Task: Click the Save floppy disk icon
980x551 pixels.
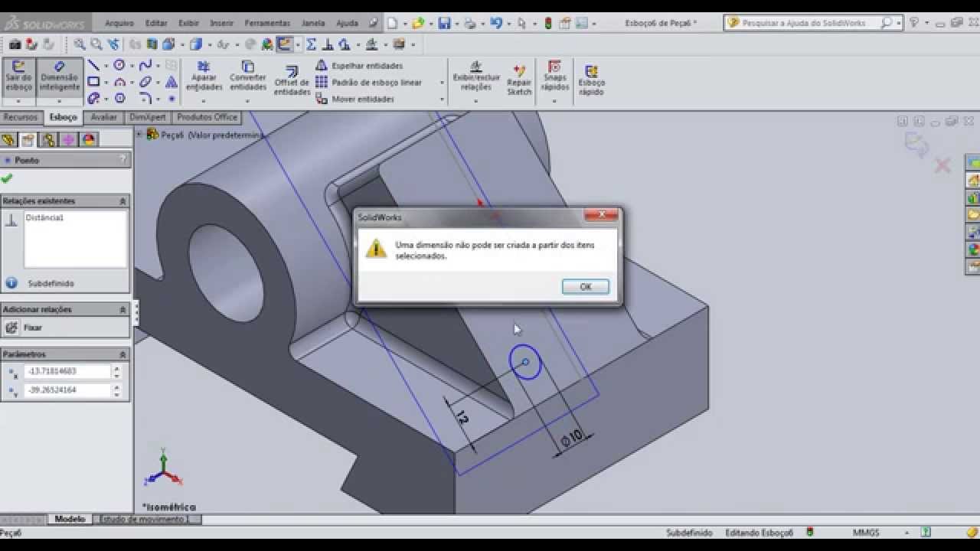Action: [x=444, y=24]
